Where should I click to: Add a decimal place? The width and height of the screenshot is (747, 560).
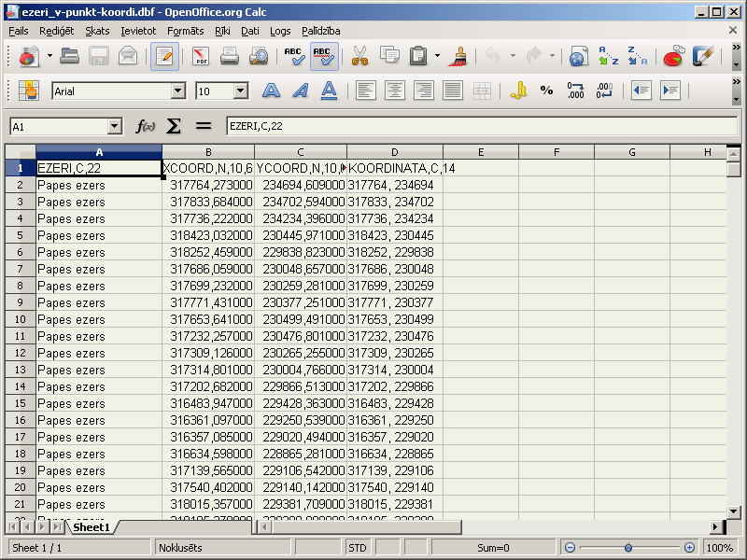(575, 91)
